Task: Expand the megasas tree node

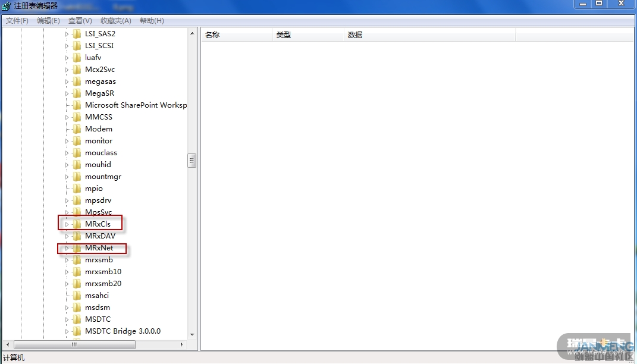Action: [67, 81]
